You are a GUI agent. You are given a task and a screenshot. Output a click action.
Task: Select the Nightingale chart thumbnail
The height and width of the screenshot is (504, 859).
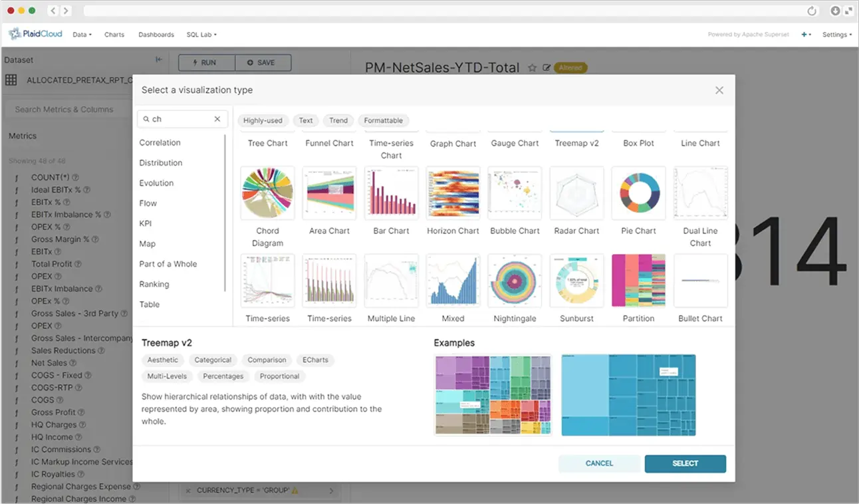coord(515,281)
